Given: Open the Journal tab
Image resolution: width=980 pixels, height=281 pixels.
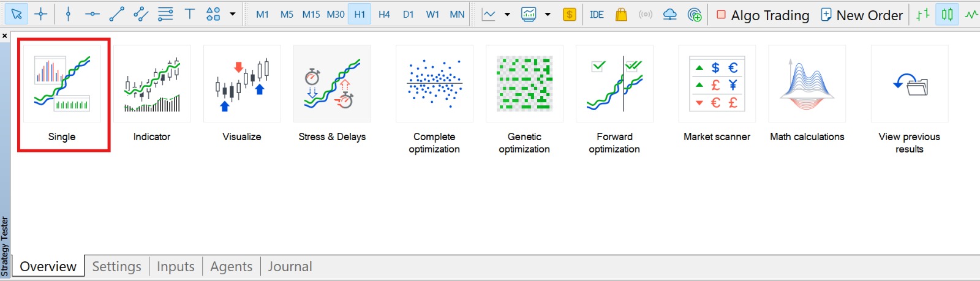Looking at the screenshot, I should click(290, 266).
